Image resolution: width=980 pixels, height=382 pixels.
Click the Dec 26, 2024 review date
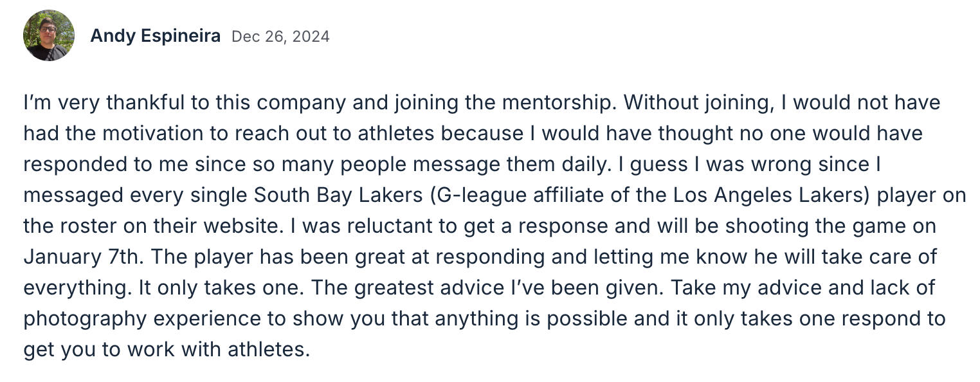(x=280, y=37)
